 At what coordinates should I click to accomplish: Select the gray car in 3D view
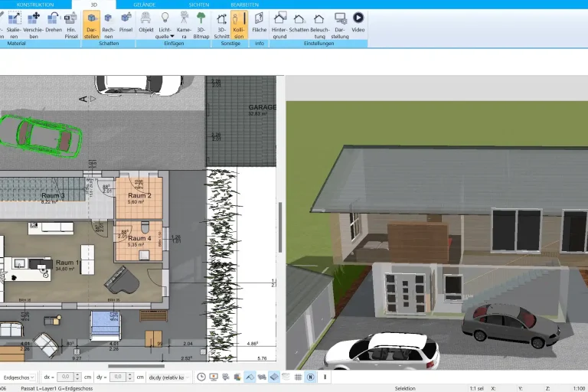511,325
